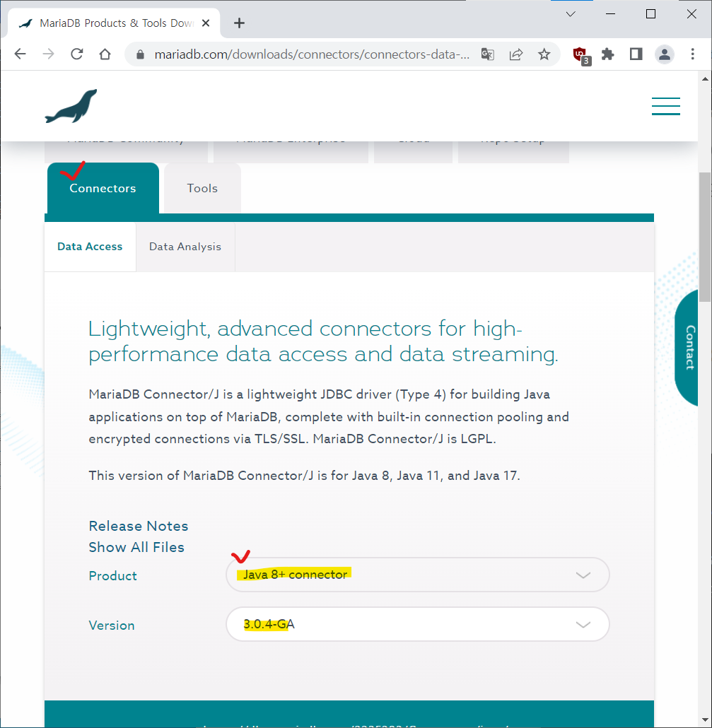Go back to the previous page
The height and width of the screenshot is (728, 712).
pos(20,54)
